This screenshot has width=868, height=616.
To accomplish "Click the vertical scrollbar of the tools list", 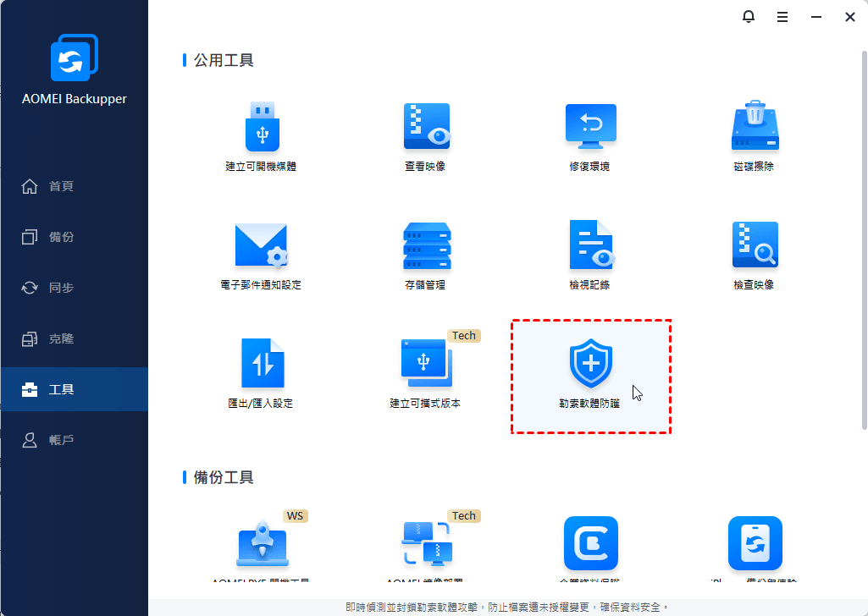I will point(864,240).
